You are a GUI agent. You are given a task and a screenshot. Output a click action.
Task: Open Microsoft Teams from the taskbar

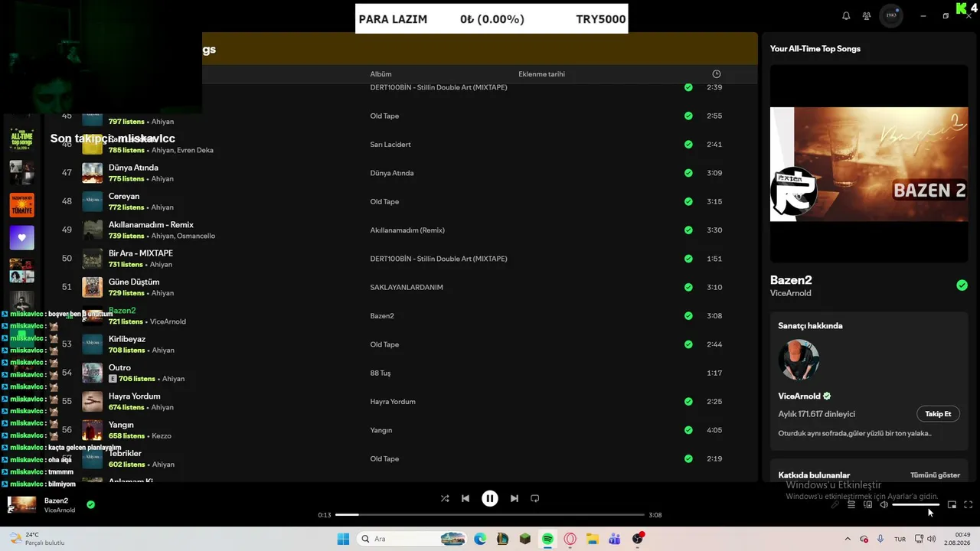pos(615,539)
